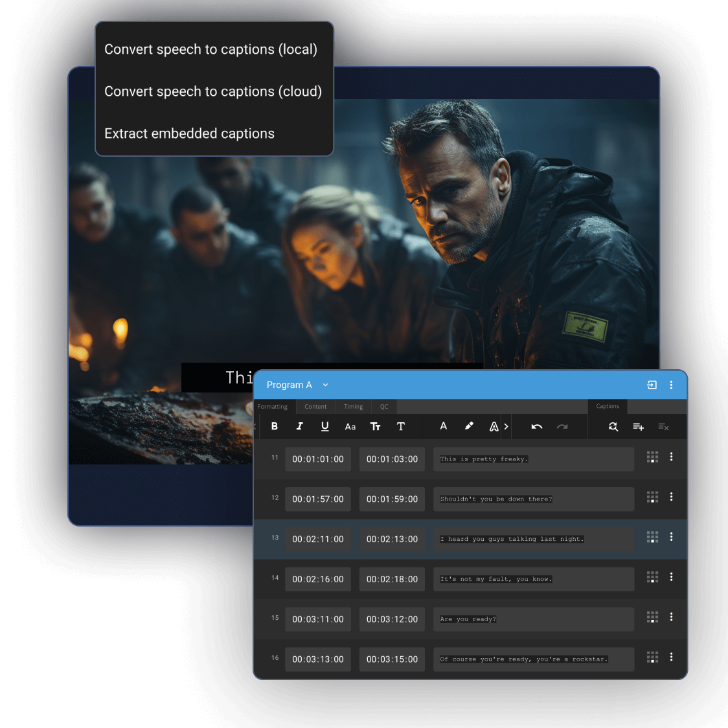
Task: Click start time 00:03:13:00 of caption 16
Action: (318, 659)
